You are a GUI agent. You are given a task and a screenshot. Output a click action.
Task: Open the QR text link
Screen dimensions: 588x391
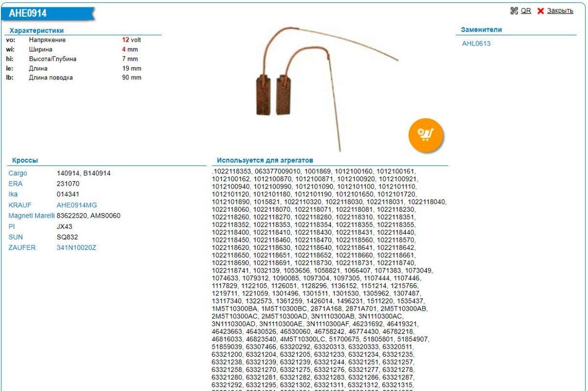tap(526, 11)
